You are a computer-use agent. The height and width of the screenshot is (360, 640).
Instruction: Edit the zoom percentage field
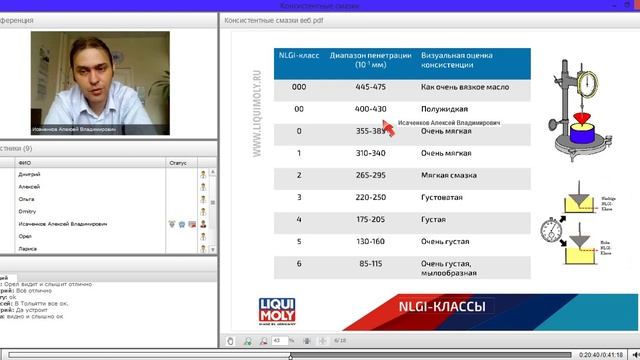click(x=280, y=340)
